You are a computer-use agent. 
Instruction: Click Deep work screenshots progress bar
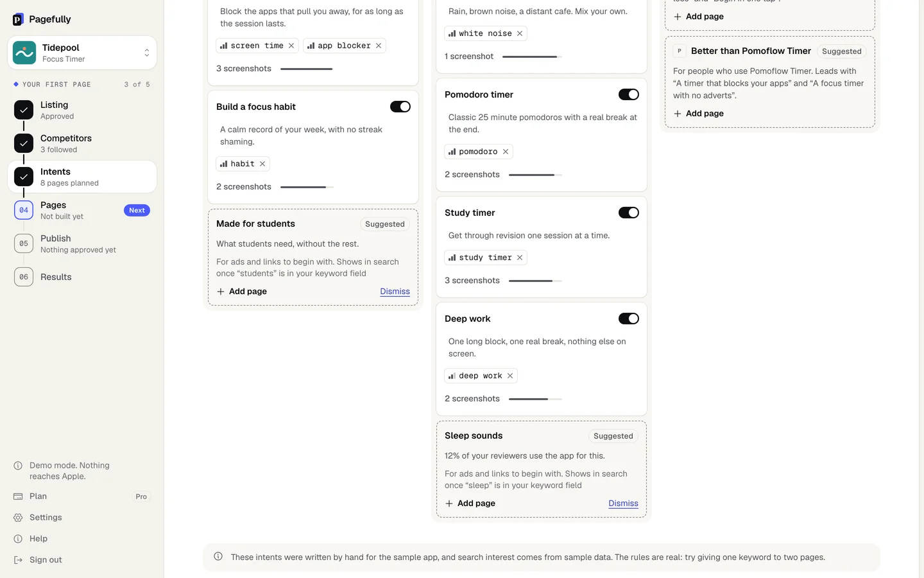point(535,399)
